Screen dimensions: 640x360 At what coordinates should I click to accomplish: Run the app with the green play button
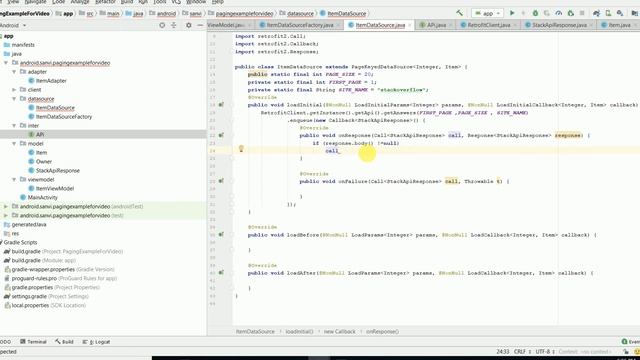point(512,13)
